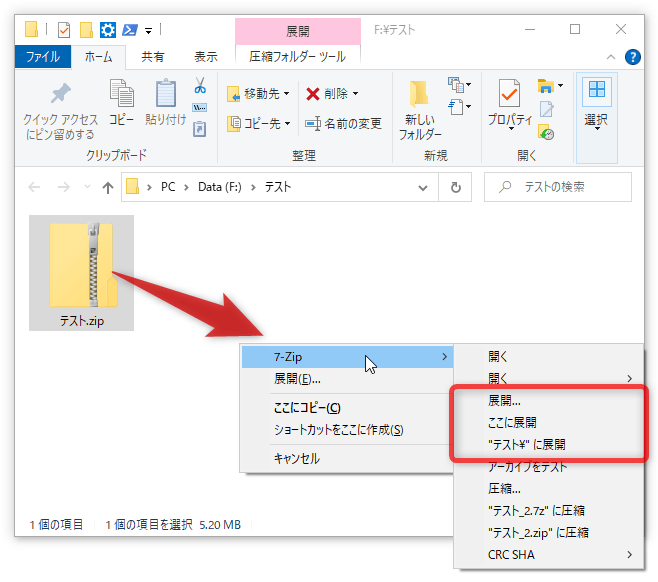Expand the 削除 dropdown arrow
The height and width of the screenshot is (582, 658).
[x=355, y=94]
